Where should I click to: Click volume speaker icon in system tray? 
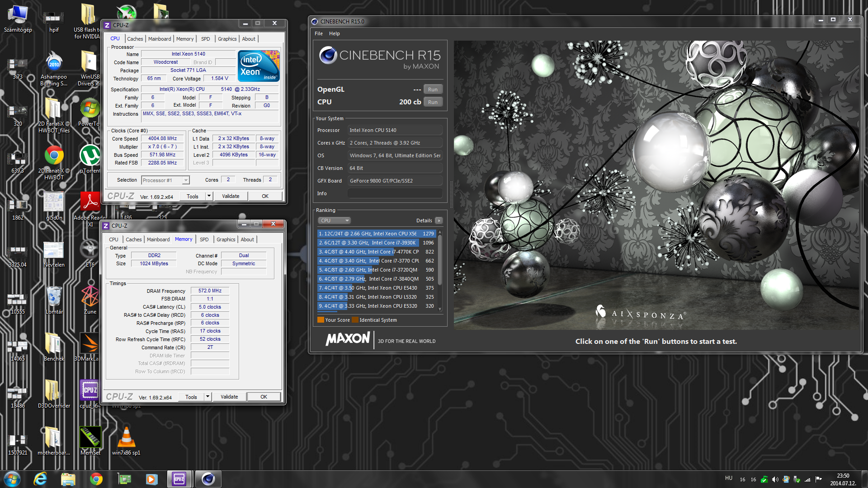[775, 479]
